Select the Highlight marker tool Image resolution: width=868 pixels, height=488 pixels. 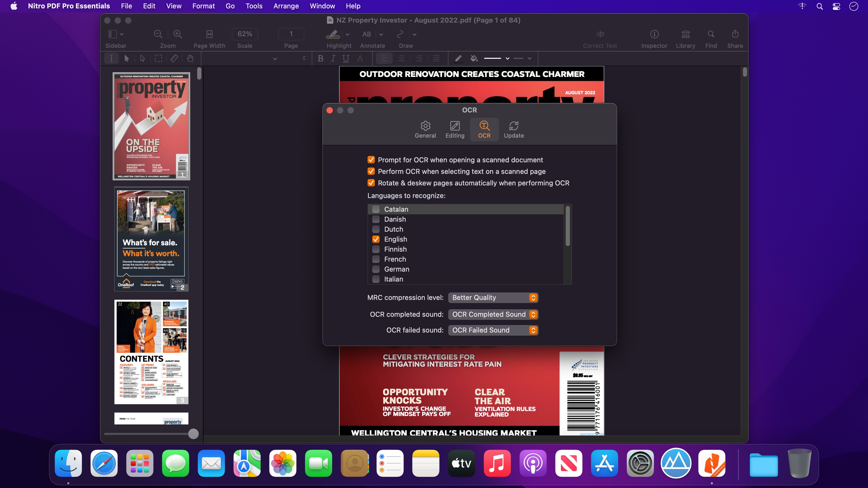pos(333,34)
